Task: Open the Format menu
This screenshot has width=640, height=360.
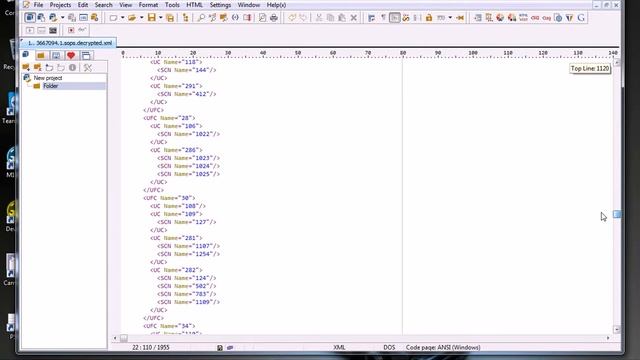Action: pos(148,5)
